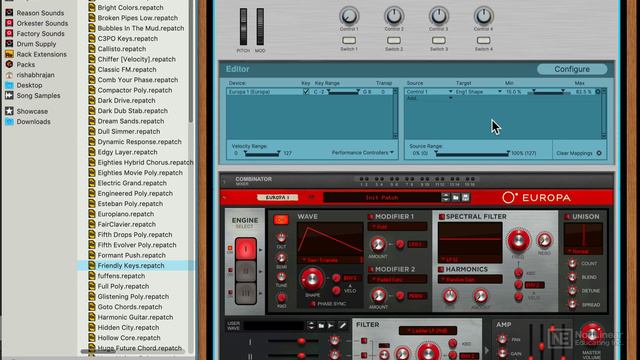Toggle the Unison enable button
The height and width of the screenshot is (360, 640).
(568, 217)
